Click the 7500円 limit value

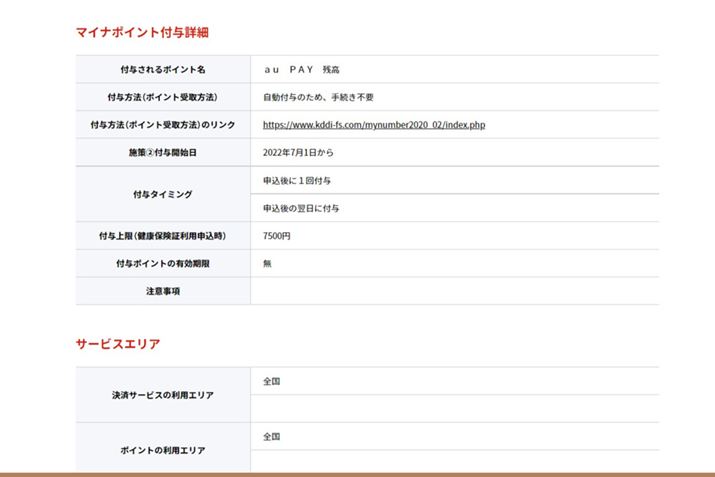277,236
